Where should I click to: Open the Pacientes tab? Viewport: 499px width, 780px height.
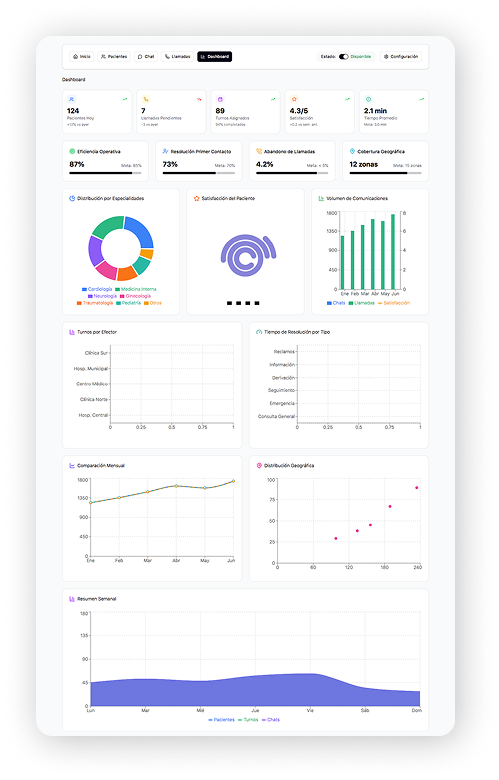(x=114, y=57)
